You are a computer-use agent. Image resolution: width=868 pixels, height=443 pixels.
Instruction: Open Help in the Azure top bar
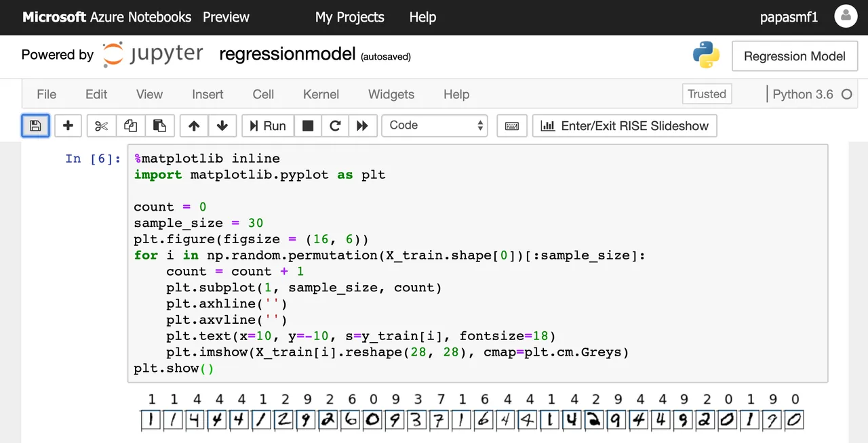click(422, 17)
